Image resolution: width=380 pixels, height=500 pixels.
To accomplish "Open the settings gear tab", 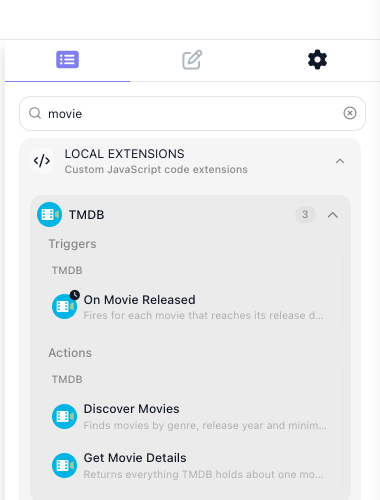I will click(317, 60).
